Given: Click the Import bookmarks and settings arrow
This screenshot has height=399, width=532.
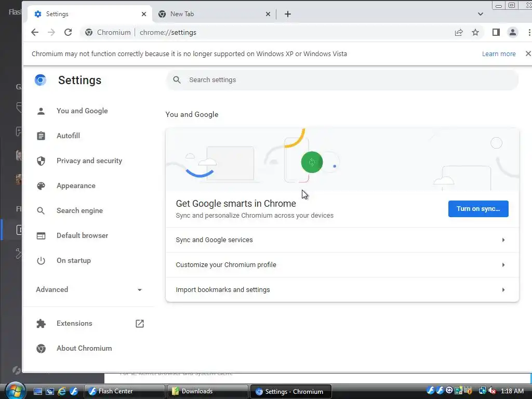Looking at the screenshot, I should (503, 290).
